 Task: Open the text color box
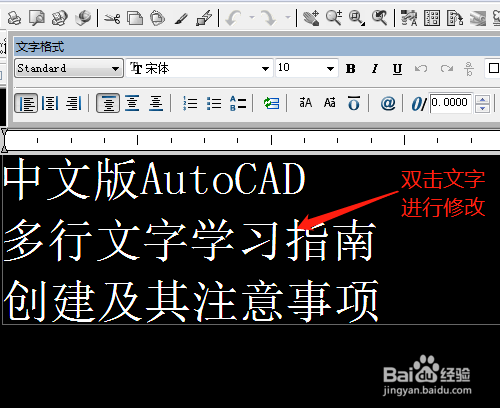pos(493,68)
